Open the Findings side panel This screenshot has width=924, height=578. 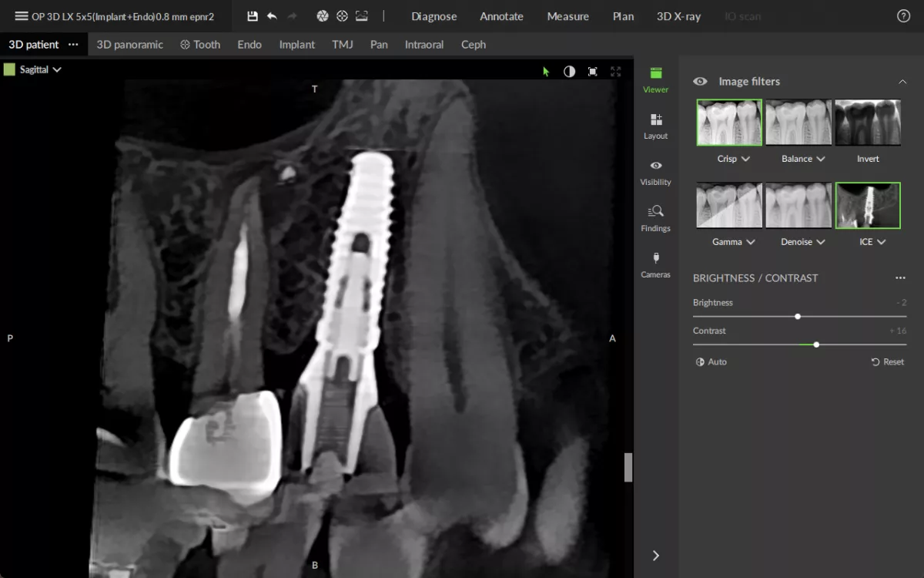point(656,218)
